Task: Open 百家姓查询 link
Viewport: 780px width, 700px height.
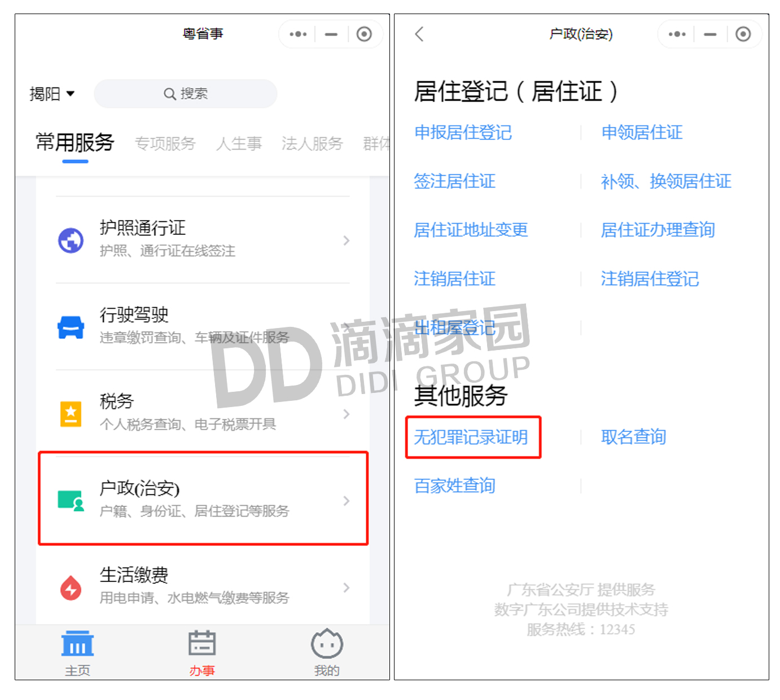Action: [455, 485]
